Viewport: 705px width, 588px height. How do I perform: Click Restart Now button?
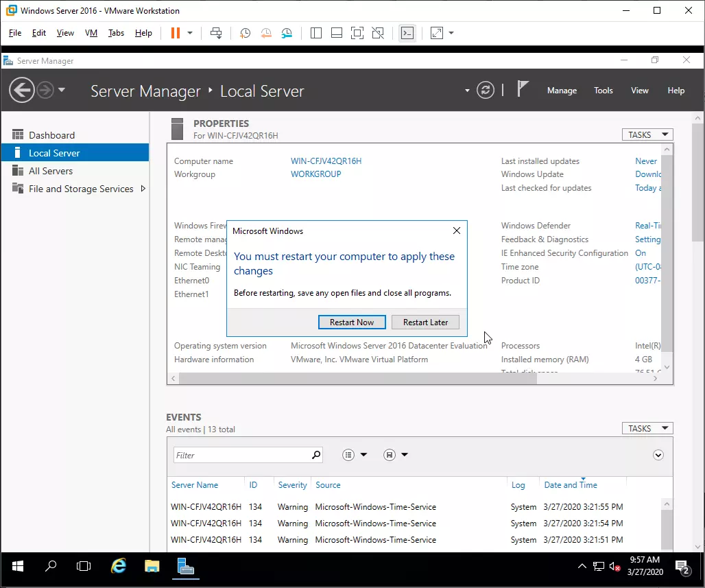(x=352, y=322)
